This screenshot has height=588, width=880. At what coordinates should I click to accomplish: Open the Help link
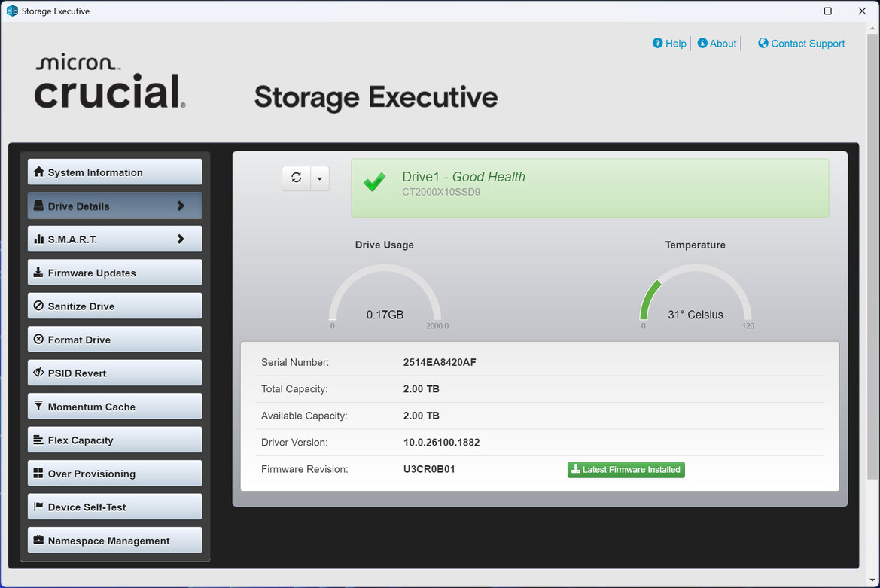(669, 44)
